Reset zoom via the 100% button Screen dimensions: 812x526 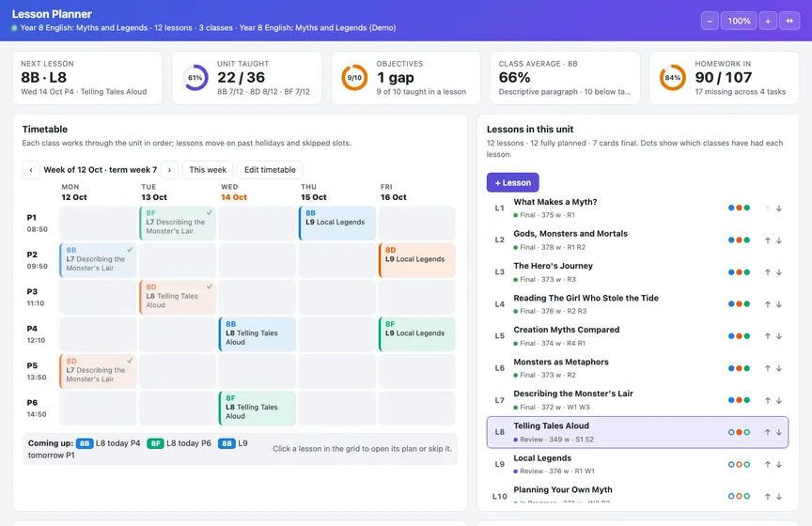(x=739, y=21)
